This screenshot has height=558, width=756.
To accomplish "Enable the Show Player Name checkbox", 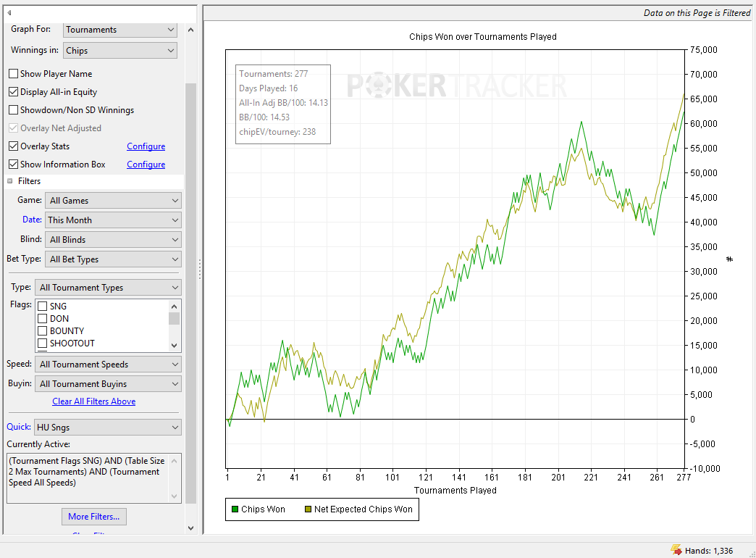I will pos(14,74).
